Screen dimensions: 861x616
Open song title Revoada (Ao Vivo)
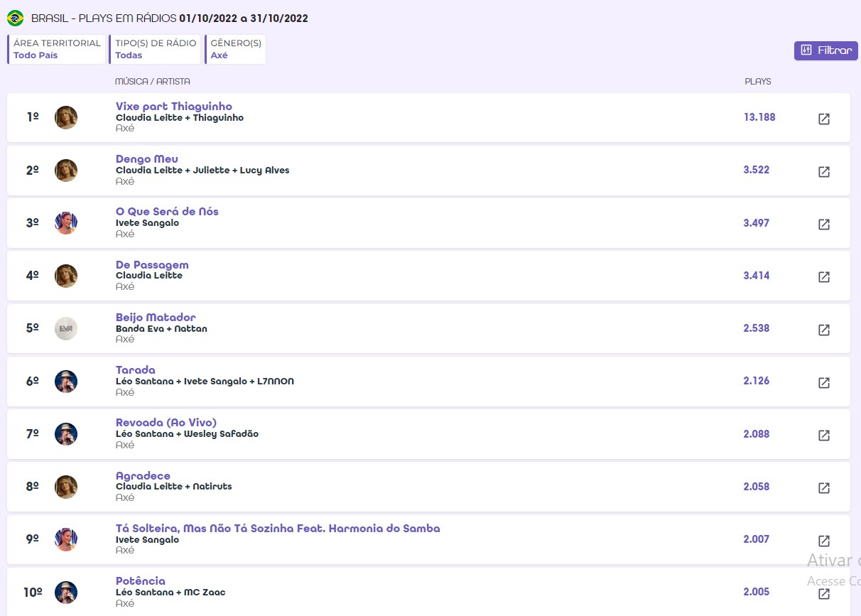166,423
